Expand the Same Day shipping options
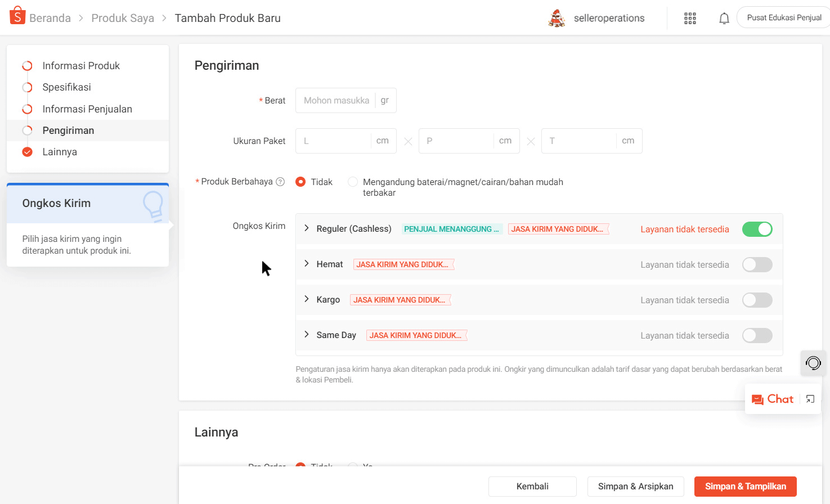The height and width of the screenshot is (504, 830). click(307, 335)
